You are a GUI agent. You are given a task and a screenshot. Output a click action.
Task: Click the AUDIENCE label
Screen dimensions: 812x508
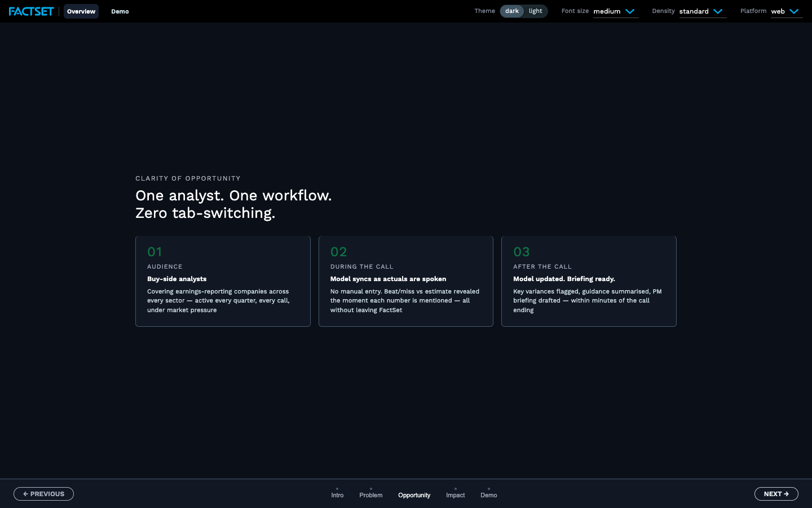click(x=165, y=266)
